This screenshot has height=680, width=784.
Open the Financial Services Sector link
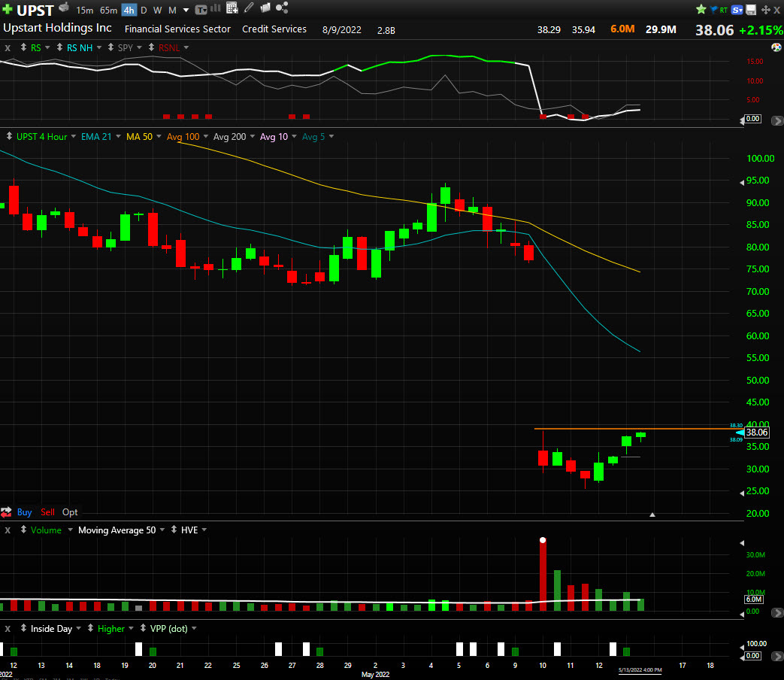[177, 29]
